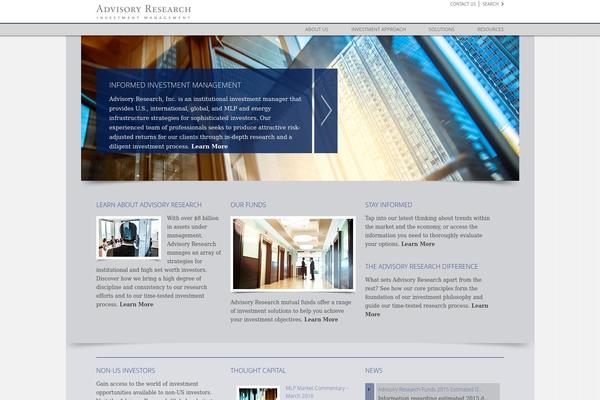
Task: Open the Investment Approach menu
Action: coord(378,29)
